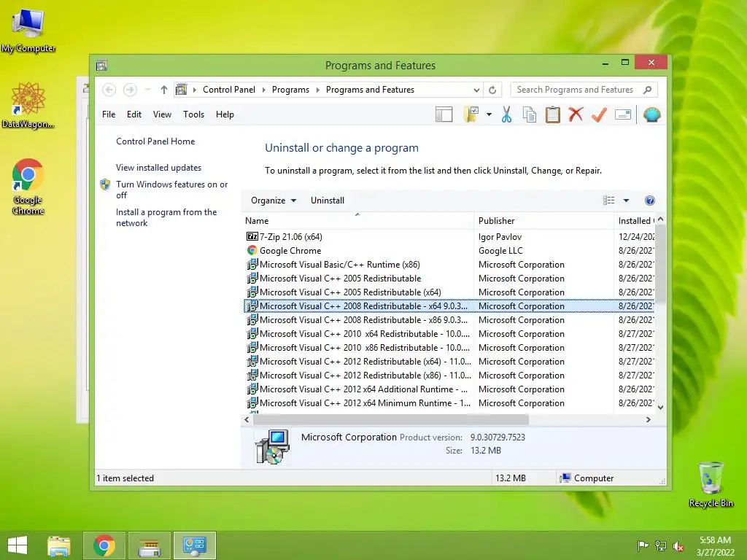747x560 pixels.
Task: Click the Uninstall button
Action: click(328, 201)
